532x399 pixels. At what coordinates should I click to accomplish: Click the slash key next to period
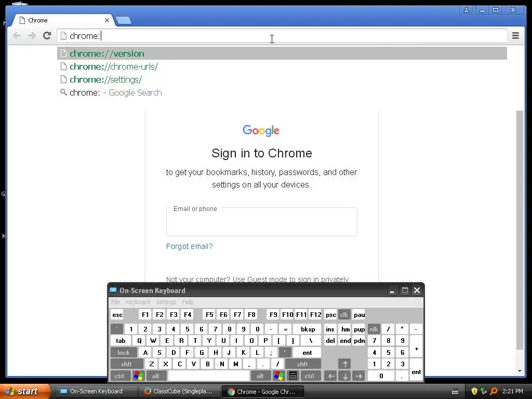click(x=277, y=364)
